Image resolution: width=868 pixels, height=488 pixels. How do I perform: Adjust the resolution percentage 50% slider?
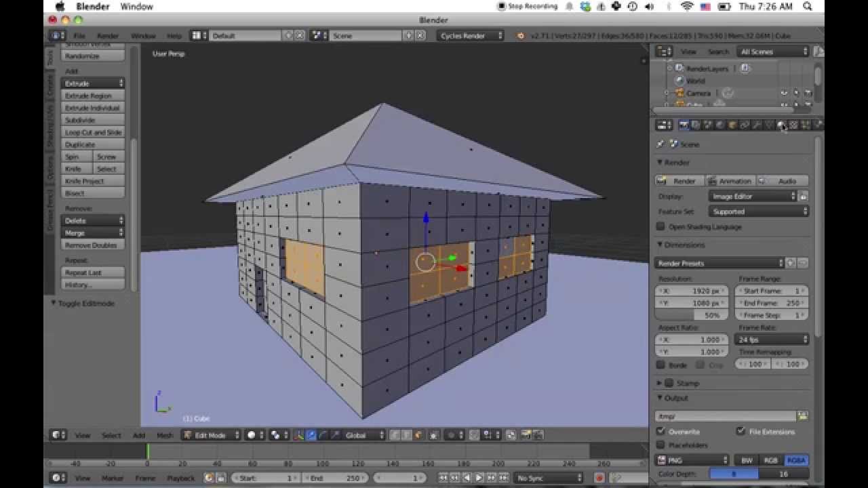(690, 315)
